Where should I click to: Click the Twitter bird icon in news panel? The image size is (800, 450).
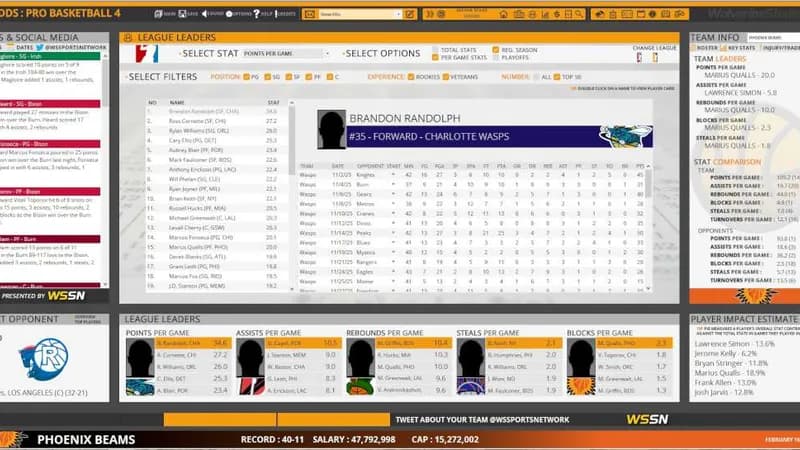click(x=39, y=47)
